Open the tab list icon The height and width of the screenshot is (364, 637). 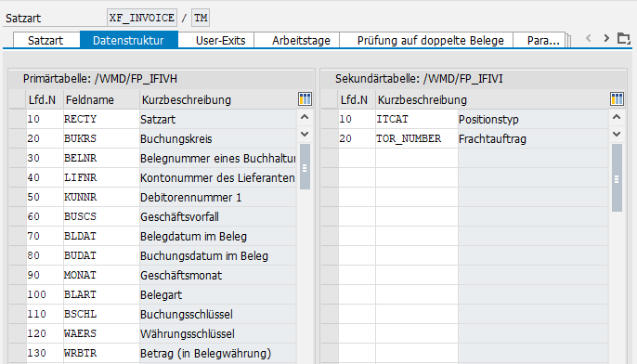click(624, 39)
